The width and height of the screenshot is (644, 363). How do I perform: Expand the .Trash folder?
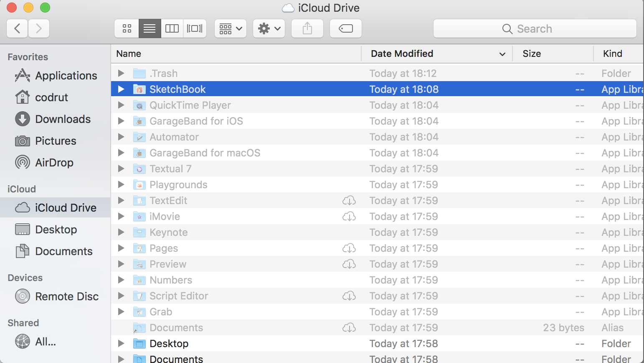(121, 73)
